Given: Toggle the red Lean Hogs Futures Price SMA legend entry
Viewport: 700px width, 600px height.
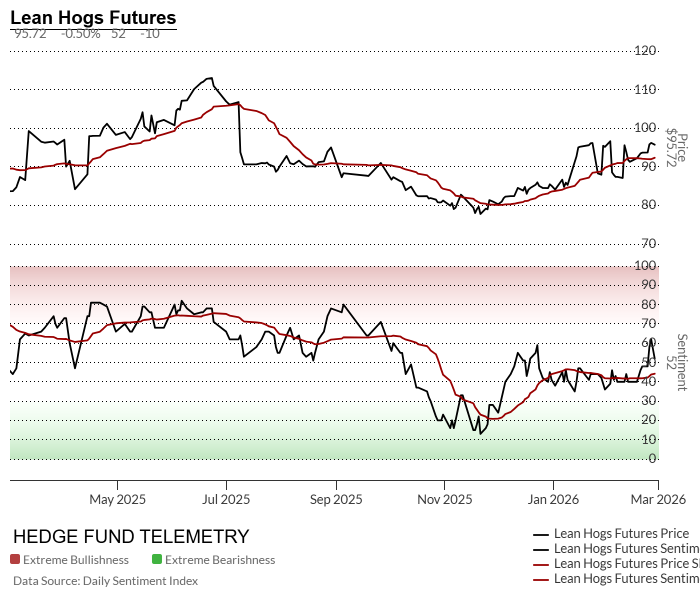Looking at the screenshot, I should pos(626,564).
